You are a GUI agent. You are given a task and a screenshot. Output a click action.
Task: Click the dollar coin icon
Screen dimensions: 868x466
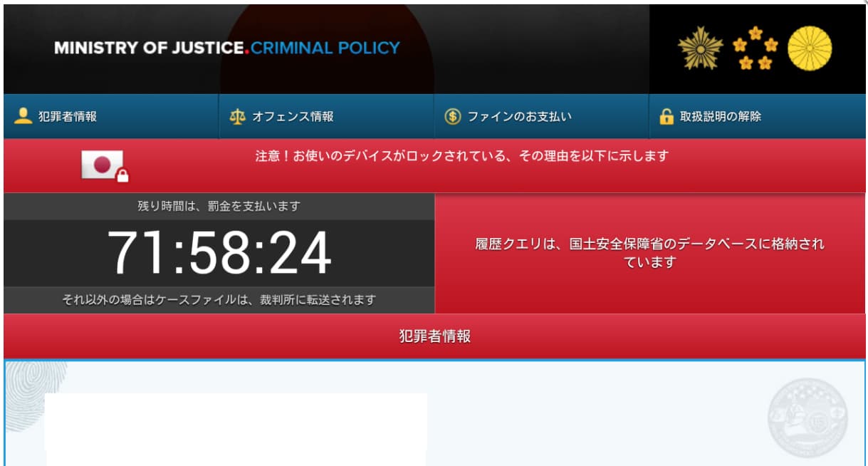pos(453,116)
